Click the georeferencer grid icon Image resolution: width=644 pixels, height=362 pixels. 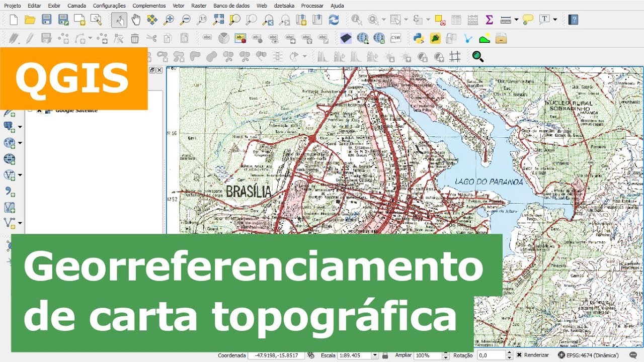[455, 56]
